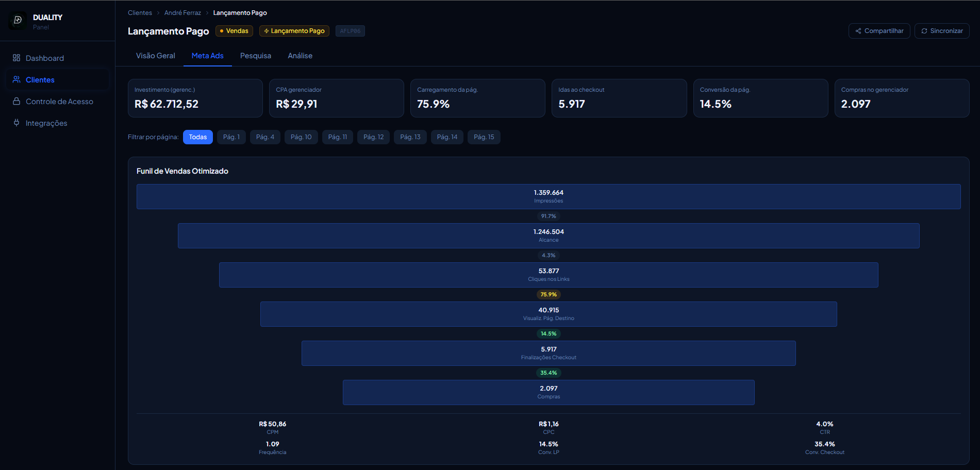
Task: Go to Integrações in the sidebar
Action: (x=58, y=123)
